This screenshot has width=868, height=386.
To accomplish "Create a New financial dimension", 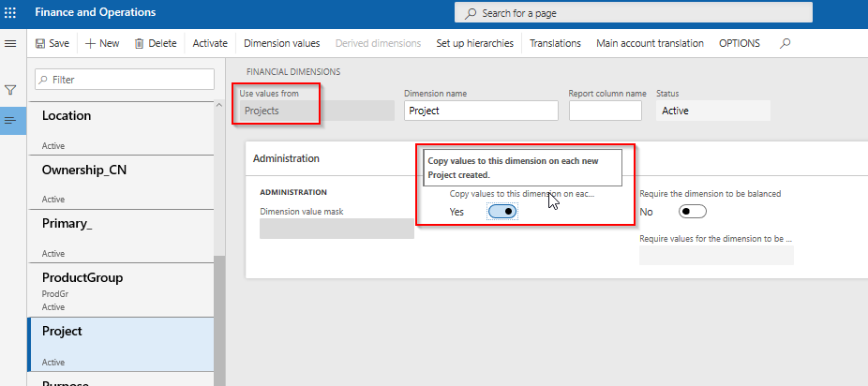I will pyautogui.click(x=102, y=43).
